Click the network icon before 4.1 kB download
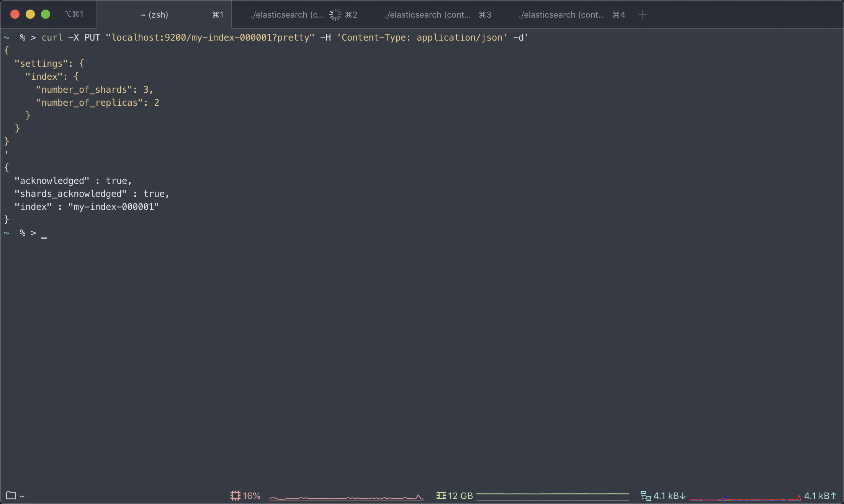844x504 pixels. [x=646, y=496]
